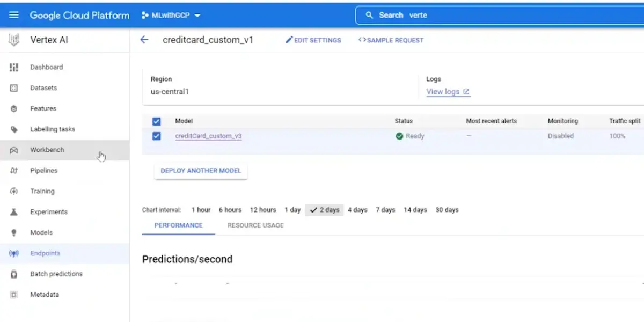This screenshot has height=322, width=644.
Task: Click the Training sidebar icon
Action: [x=14, y=191]
